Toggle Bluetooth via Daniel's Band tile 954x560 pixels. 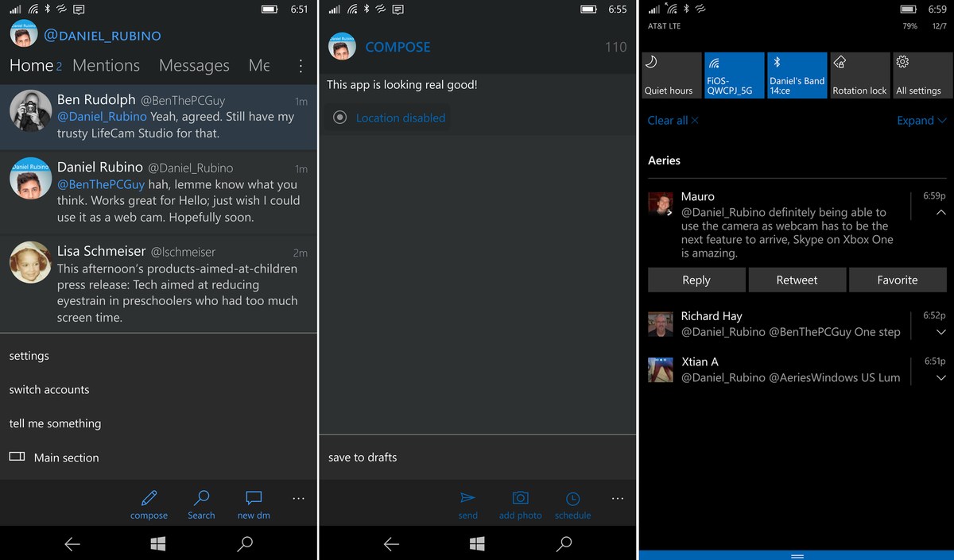pos(797,75)
